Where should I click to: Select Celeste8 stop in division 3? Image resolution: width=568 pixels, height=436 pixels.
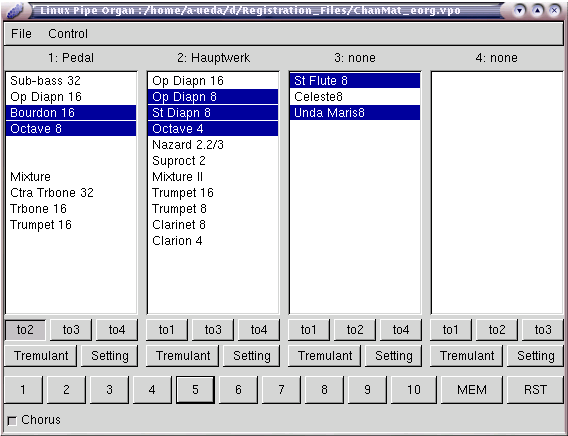pos(355,97)
